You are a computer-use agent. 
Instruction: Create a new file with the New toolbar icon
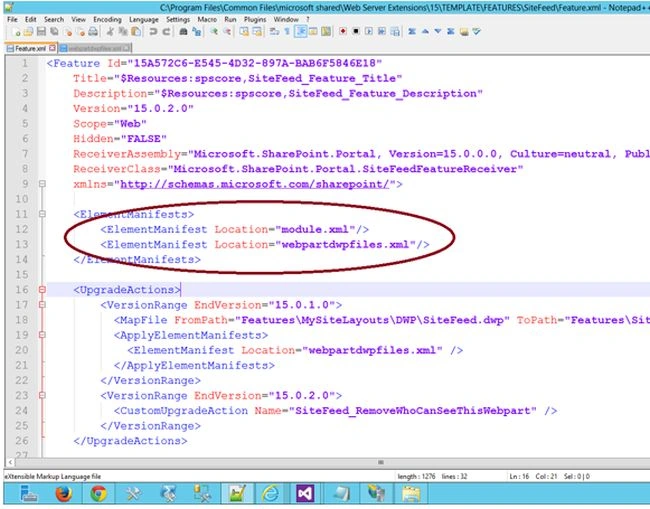coord(16,32)
